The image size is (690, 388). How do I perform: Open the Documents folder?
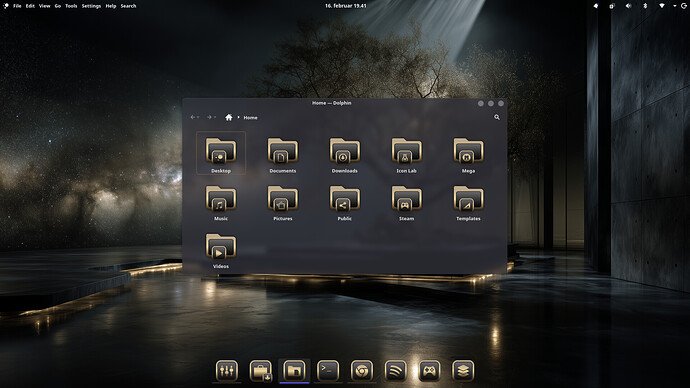[283, 155]
